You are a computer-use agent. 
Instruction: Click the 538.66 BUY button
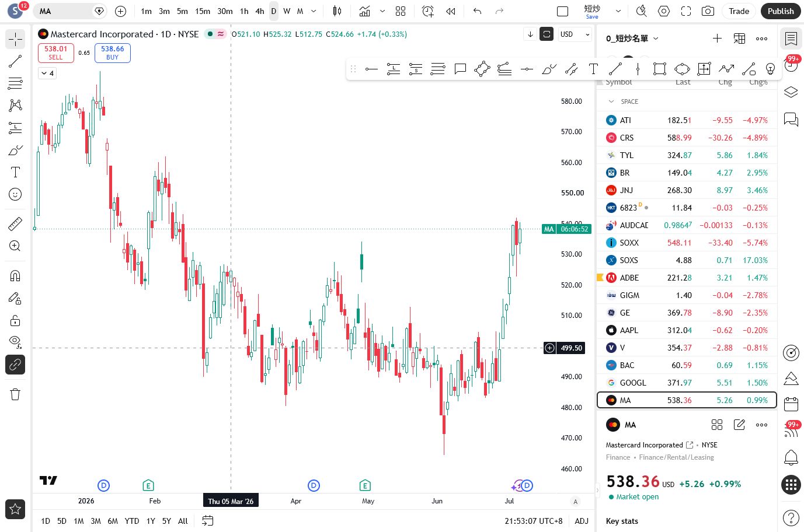112,52
